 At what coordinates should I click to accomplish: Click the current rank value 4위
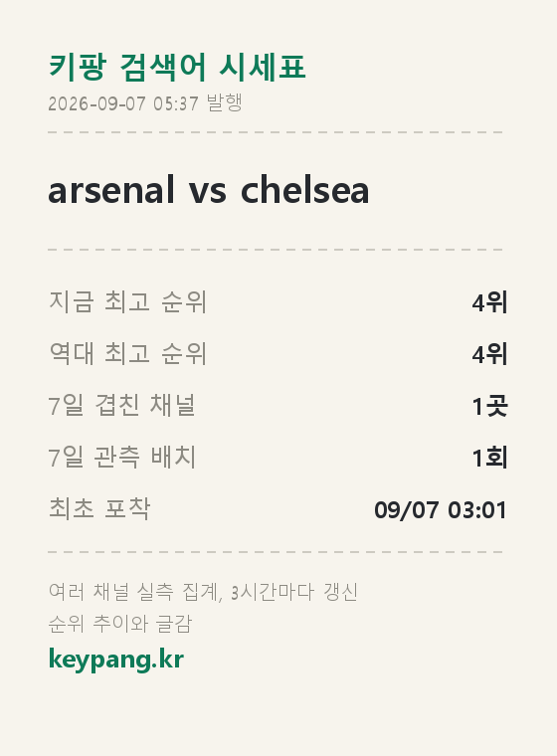[489, 302]
